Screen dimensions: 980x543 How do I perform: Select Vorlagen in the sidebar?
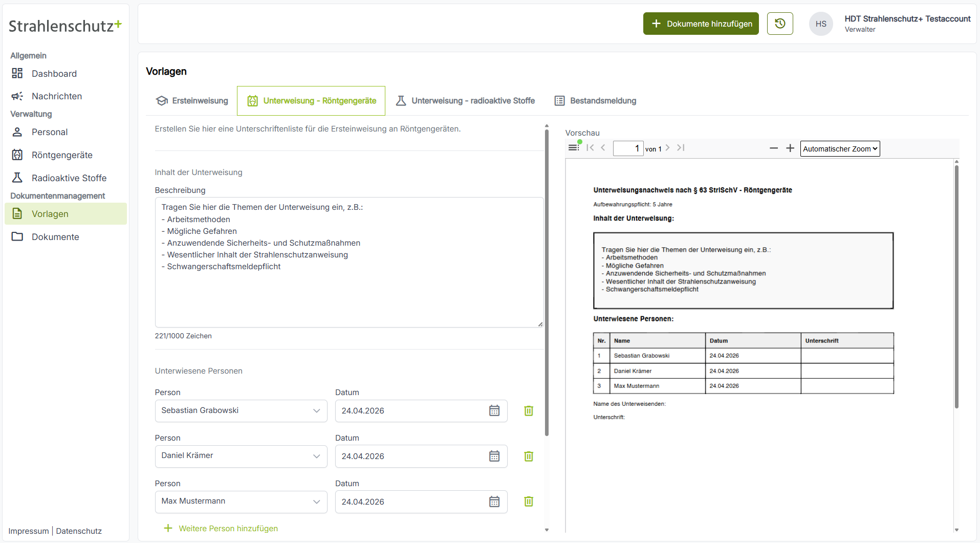66,214
